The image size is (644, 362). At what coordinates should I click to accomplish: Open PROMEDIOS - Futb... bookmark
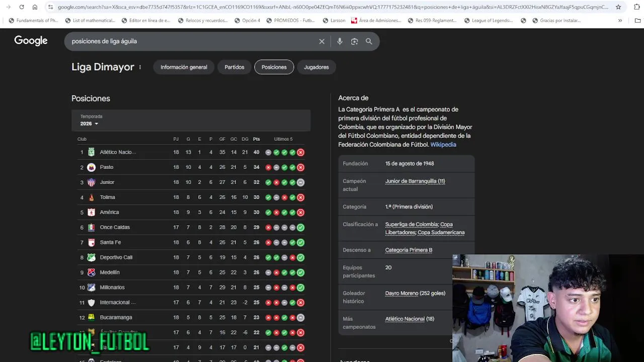click(x=290, y=21)
